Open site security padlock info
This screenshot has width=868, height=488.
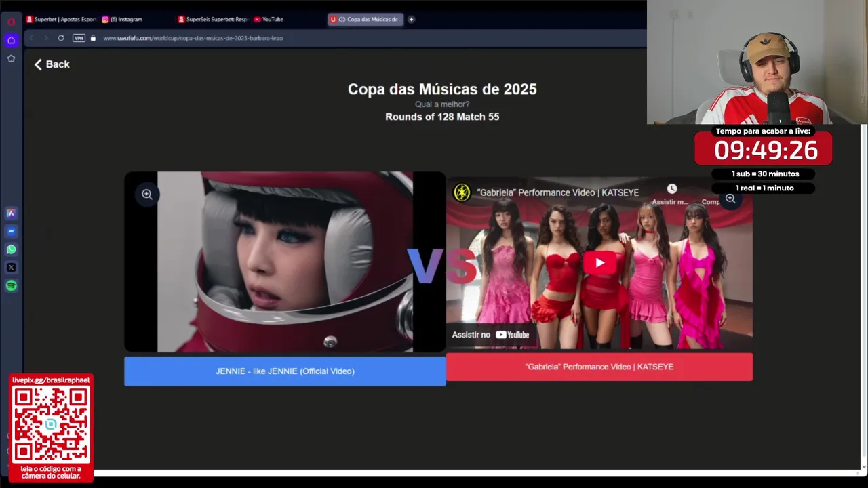(93, 38)
